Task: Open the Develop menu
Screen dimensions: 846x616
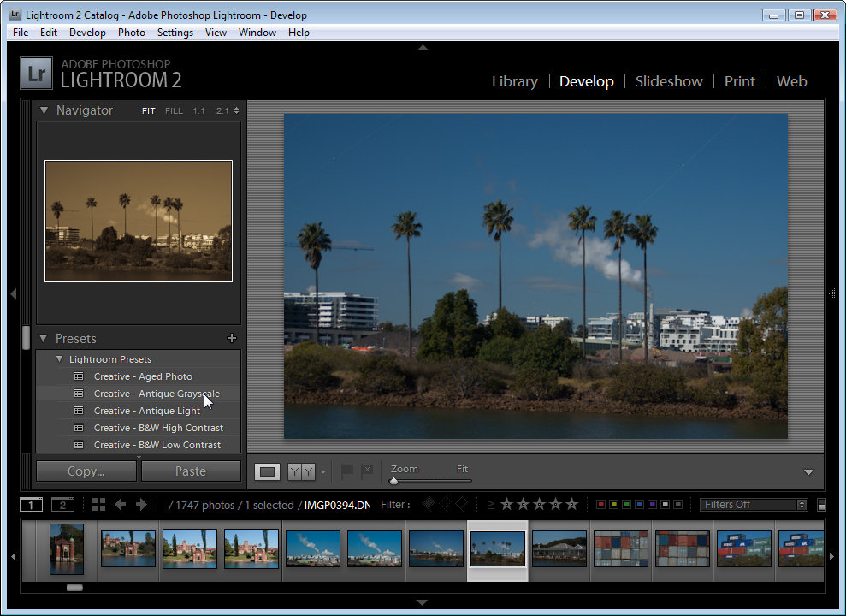Action: (87, 33)
